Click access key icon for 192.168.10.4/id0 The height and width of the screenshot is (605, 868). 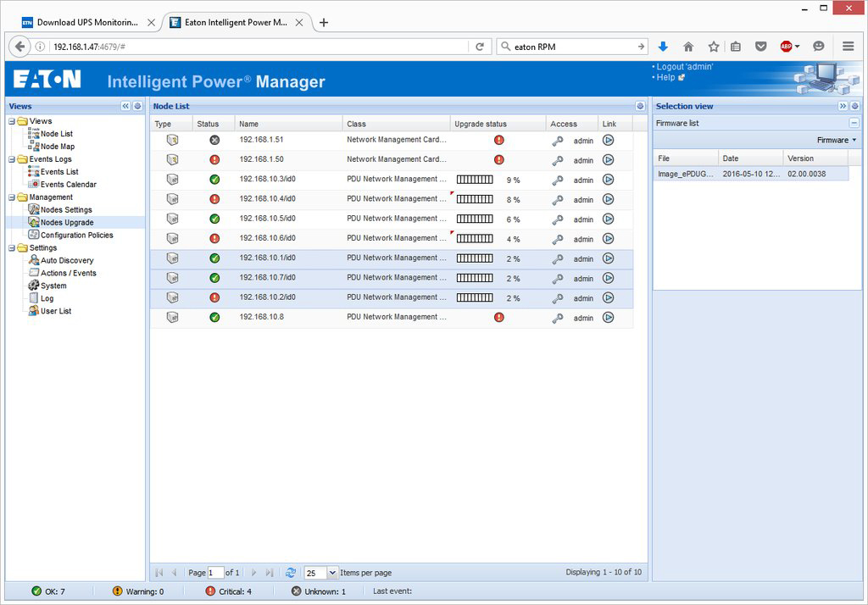pos(558,200)
